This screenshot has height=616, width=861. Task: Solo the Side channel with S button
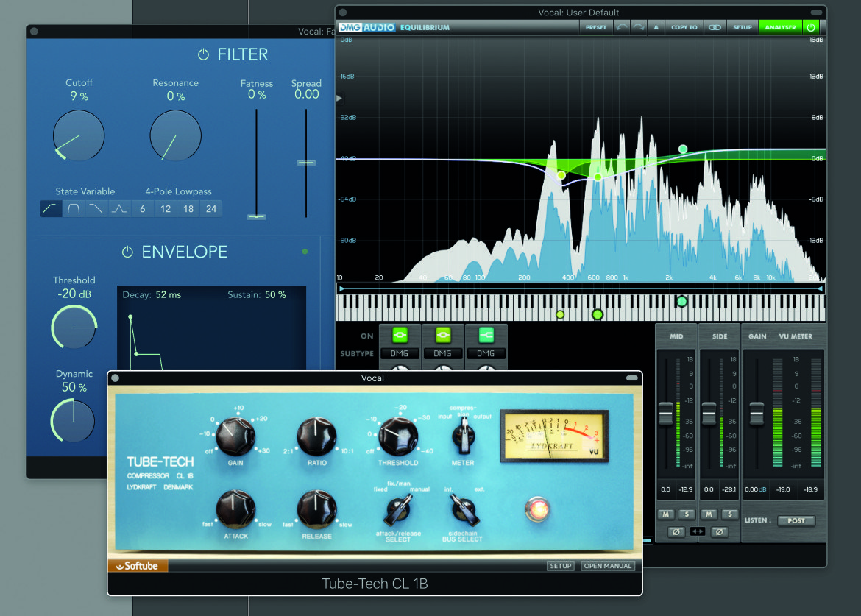[x=730, y=514]
